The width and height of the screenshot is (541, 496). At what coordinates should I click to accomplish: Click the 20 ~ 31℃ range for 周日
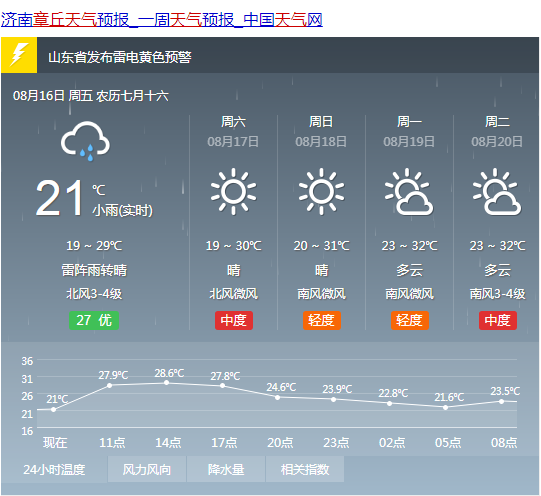(322, 246)
